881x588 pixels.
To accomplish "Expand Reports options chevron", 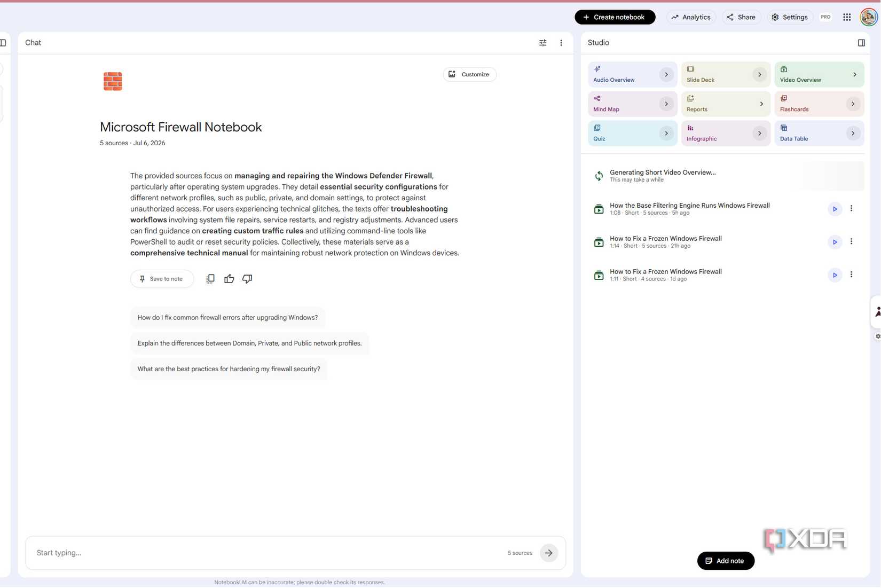I will 761,104.
